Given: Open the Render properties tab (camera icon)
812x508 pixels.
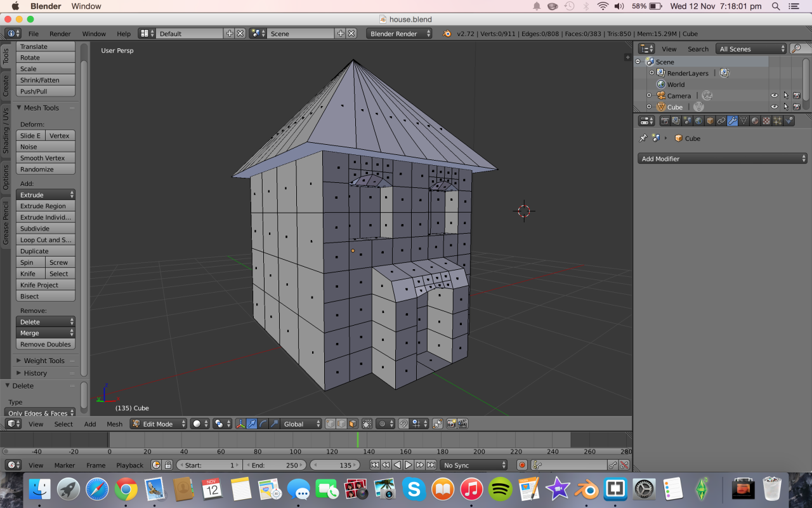Looking at the screenshot, I should pos(665,120).
